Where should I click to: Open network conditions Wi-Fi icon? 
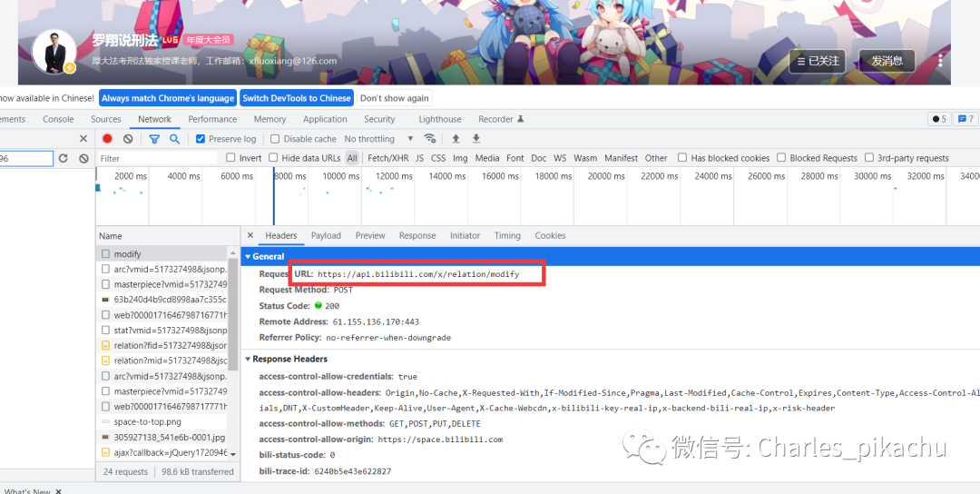(429, 139)
